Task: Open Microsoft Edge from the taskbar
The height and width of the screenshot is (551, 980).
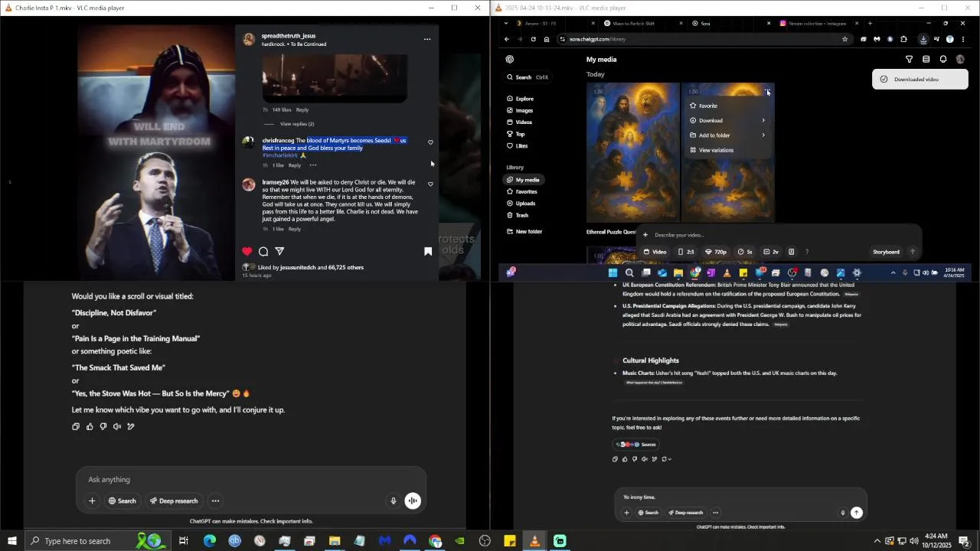Action: coord(209,541)
